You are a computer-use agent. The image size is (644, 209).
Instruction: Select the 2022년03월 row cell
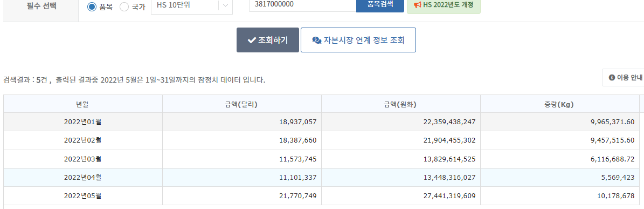tap(83, 159)
